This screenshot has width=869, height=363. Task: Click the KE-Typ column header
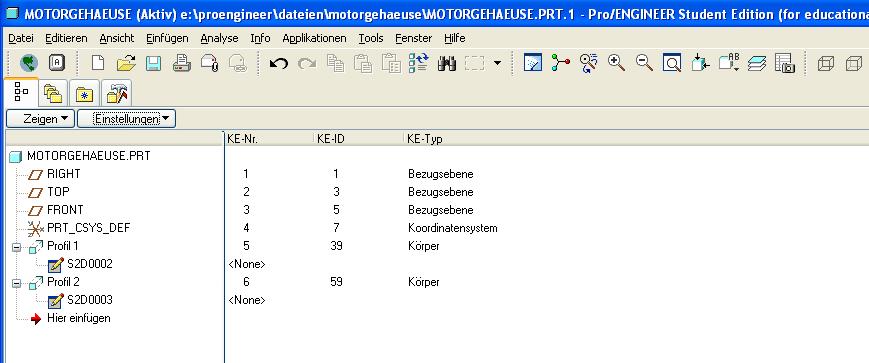(425, 139)
